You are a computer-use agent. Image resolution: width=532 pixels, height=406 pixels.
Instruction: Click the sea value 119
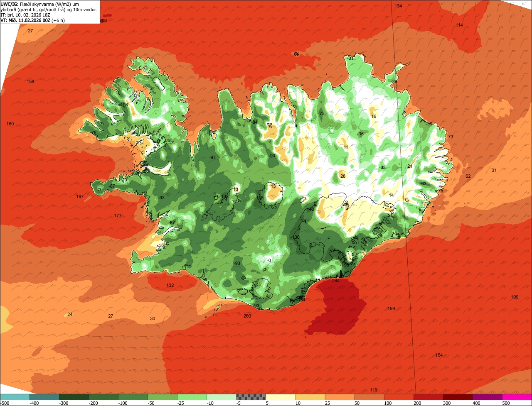point(374,390)
